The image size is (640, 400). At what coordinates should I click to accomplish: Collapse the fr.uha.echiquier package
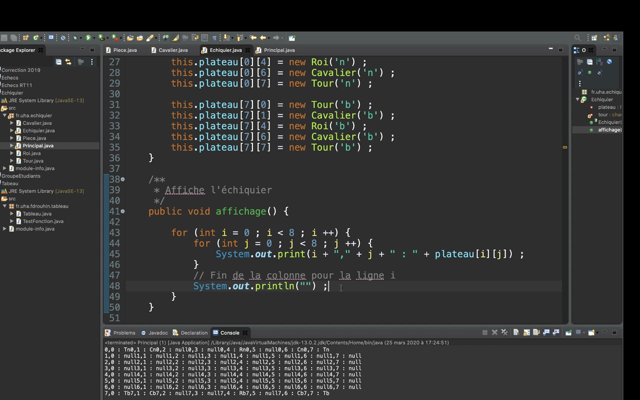[x=6, y=116]
